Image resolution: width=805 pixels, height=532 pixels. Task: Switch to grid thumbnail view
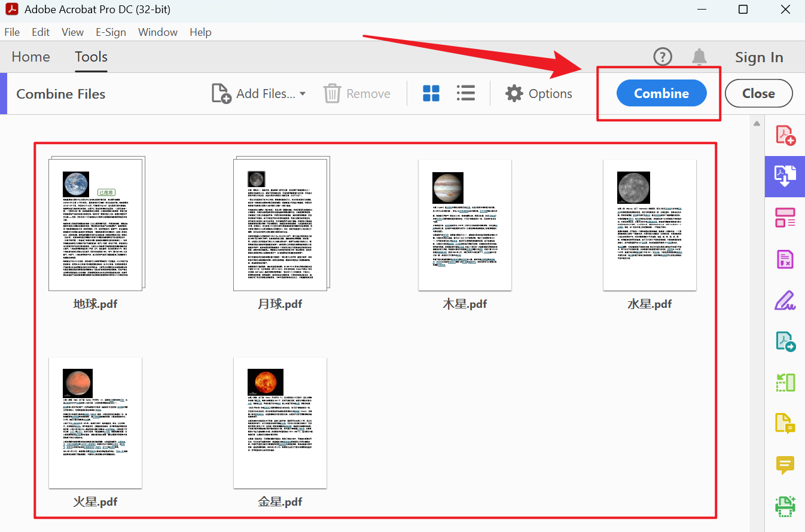pos(431,93)
